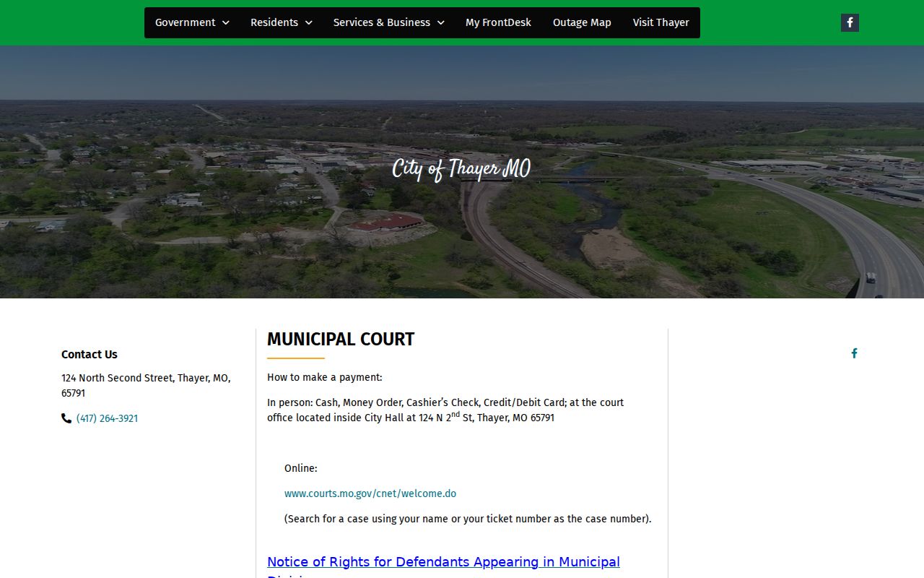
Task: Click City of Thayer MO banner title
Action: point(461,169)
